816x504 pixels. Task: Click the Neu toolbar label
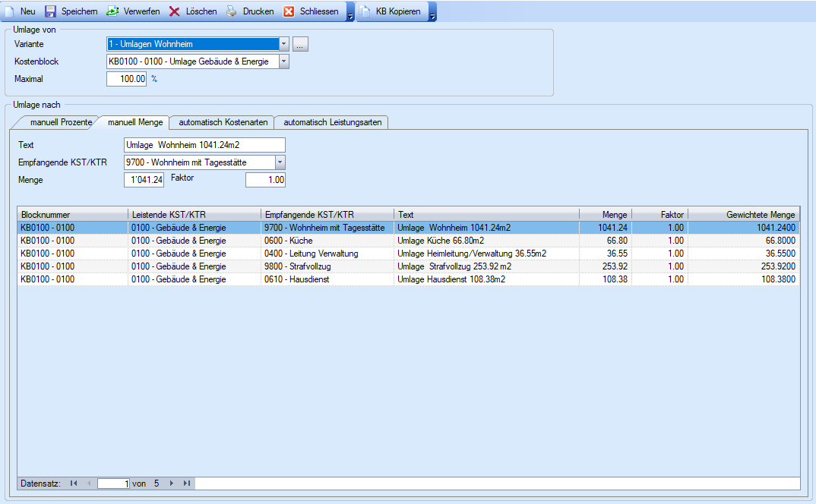coord(28,11)
